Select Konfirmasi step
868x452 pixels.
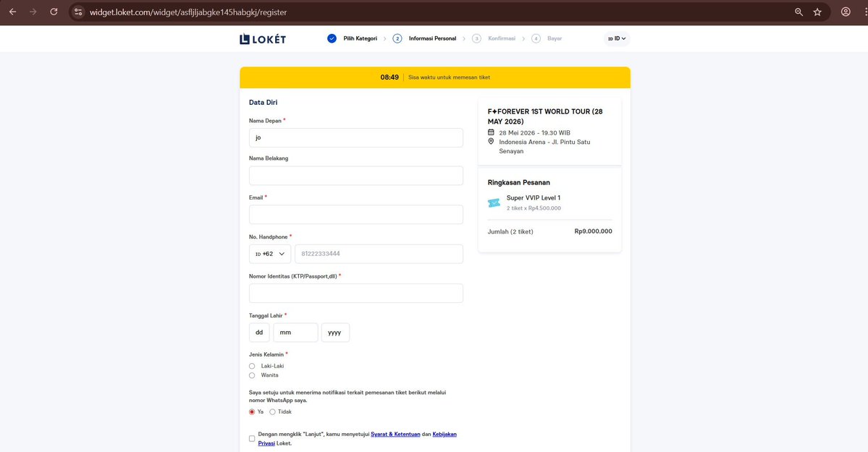tap(502, 39)
